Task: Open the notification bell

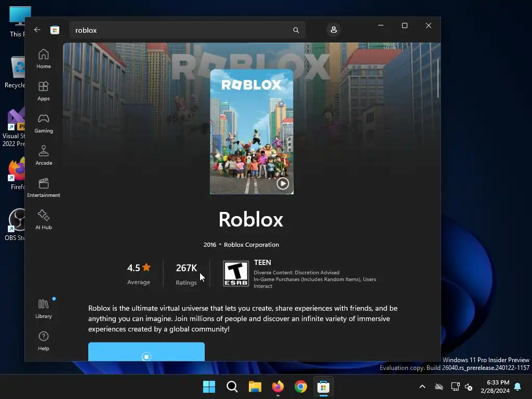Action: [518, 387]
